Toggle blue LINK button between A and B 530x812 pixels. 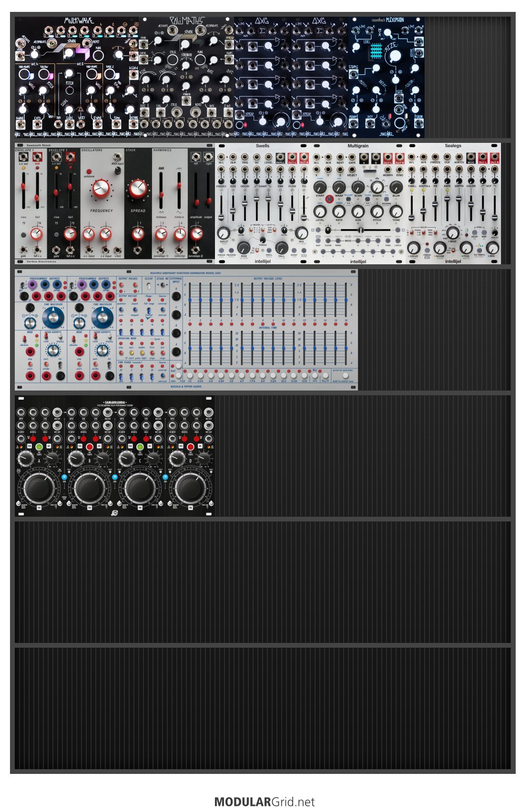(x=64, y=477)
